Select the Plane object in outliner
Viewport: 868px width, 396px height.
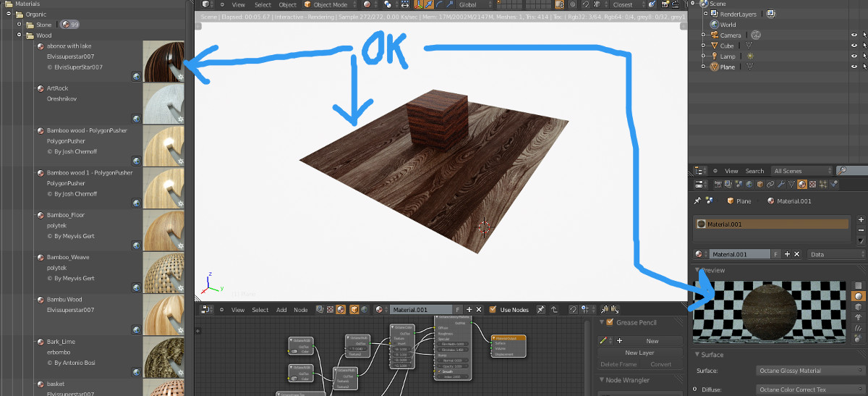[x=728, y=67]
